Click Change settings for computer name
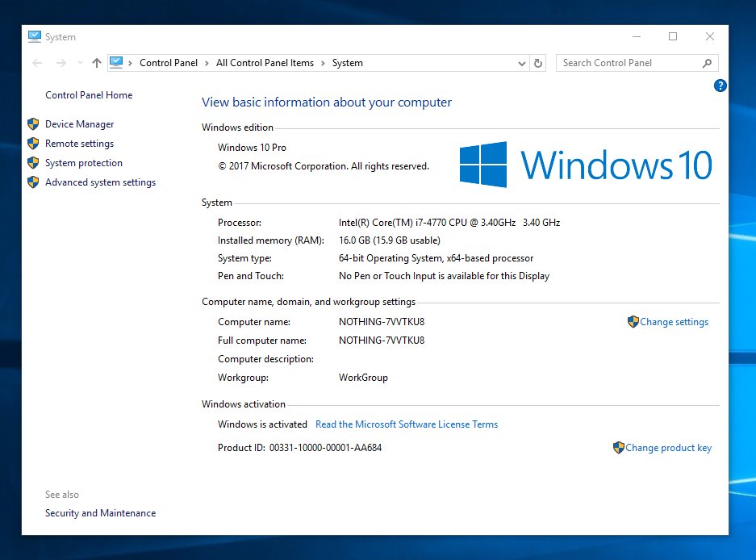Screen dimensions: 756x560 (x=674, y=322)
